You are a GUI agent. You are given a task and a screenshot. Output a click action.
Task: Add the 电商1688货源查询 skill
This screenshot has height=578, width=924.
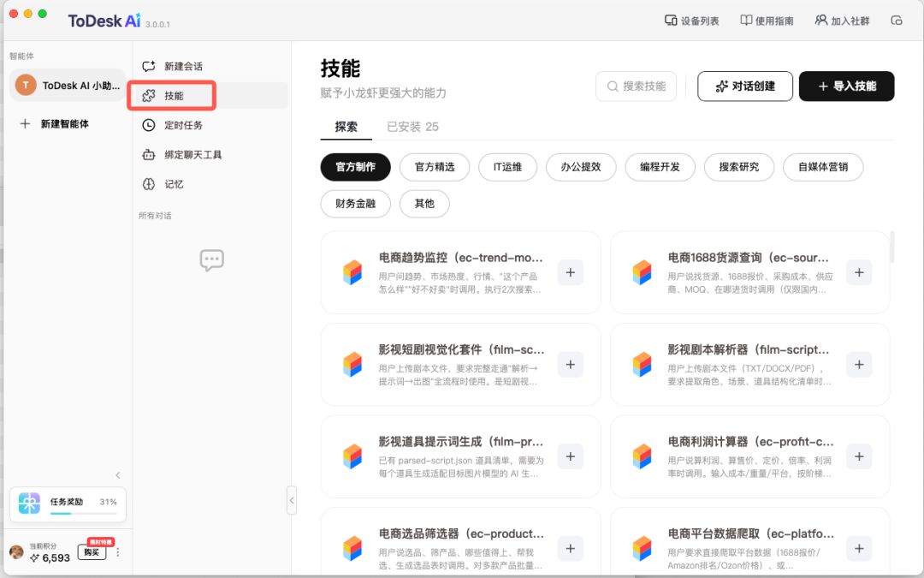pos(859,272)
